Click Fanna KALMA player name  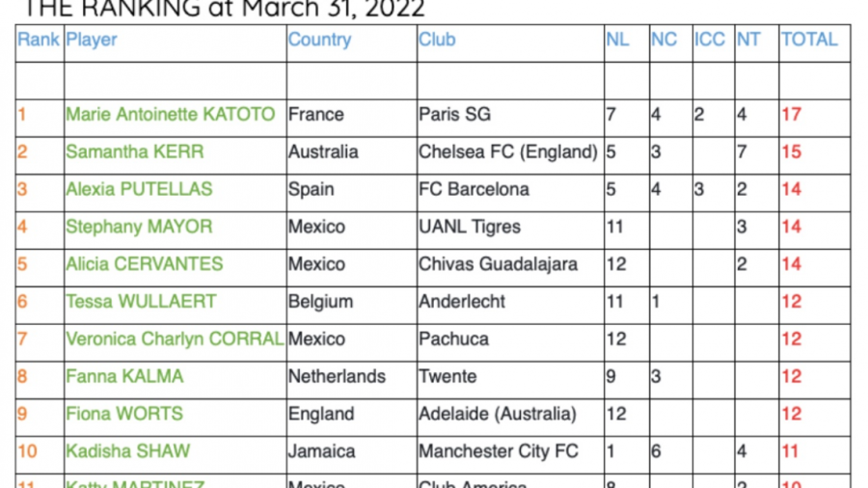(x=124, y=376)
